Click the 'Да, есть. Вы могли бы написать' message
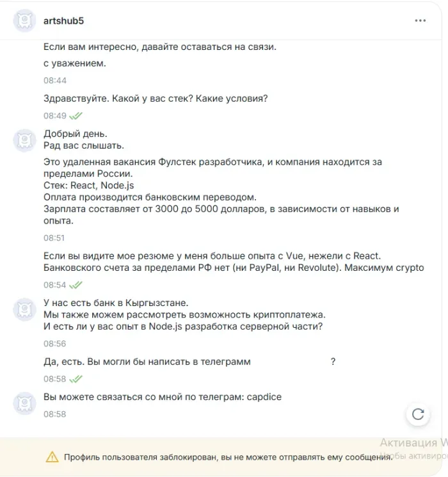The image size is (448, 477). tap(147, 362)
